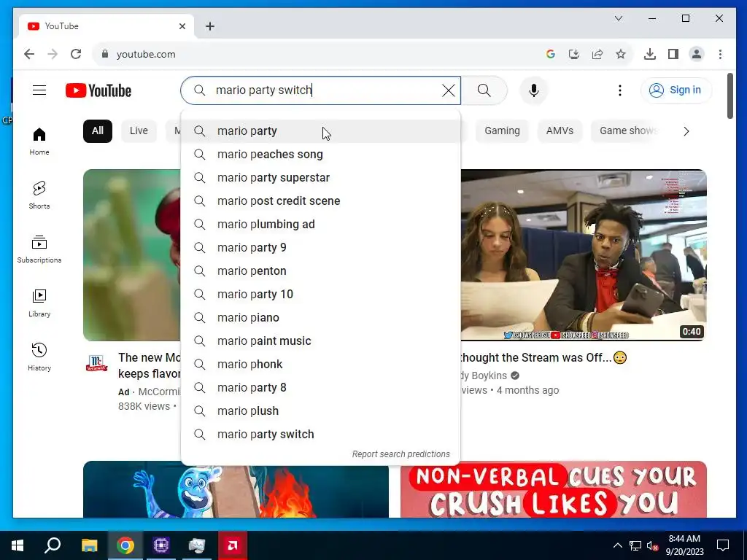Choose suggestion "mario paint music"
The width and height of the screenshot is (747, 560).
pyautogui.click(x=321, y=341)
